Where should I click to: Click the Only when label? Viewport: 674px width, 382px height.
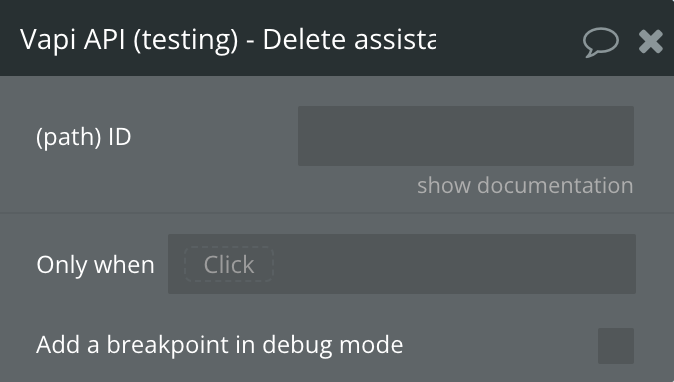(95, 264)
